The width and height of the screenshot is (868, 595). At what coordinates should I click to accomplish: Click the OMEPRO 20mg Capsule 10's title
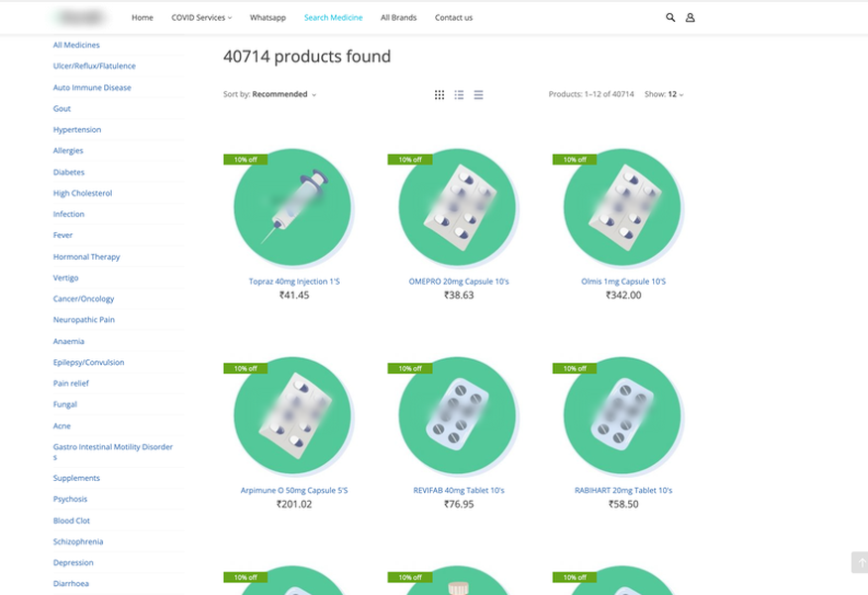click(x=459, y=282)
